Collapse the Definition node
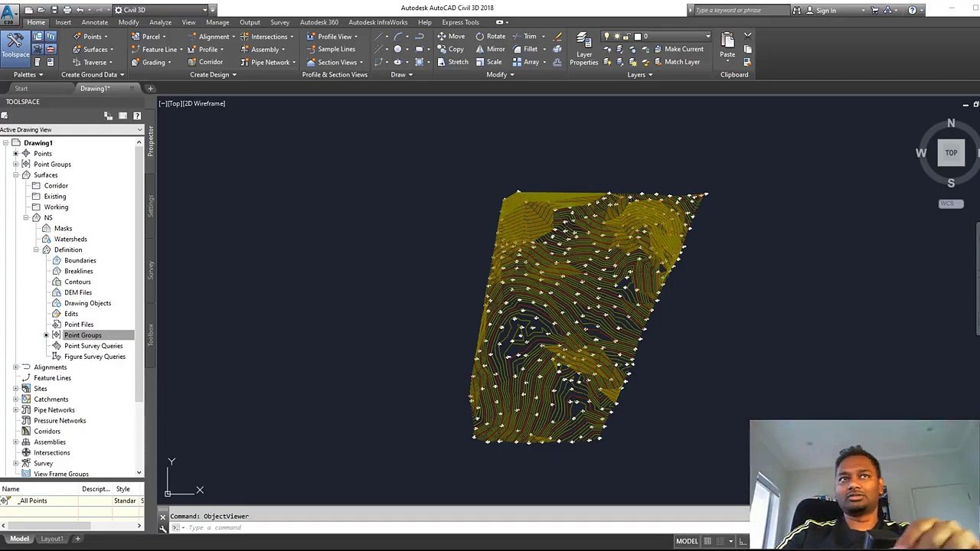 (x=36, y=250)
